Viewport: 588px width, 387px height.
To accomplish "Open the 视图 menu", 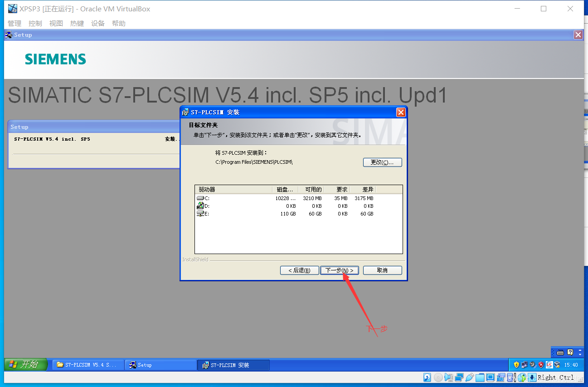I will pos(56,23).
